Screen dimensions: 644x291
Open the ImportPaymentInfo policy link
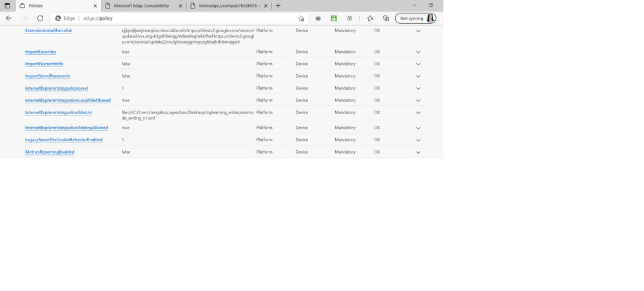[x=44, y=64]
